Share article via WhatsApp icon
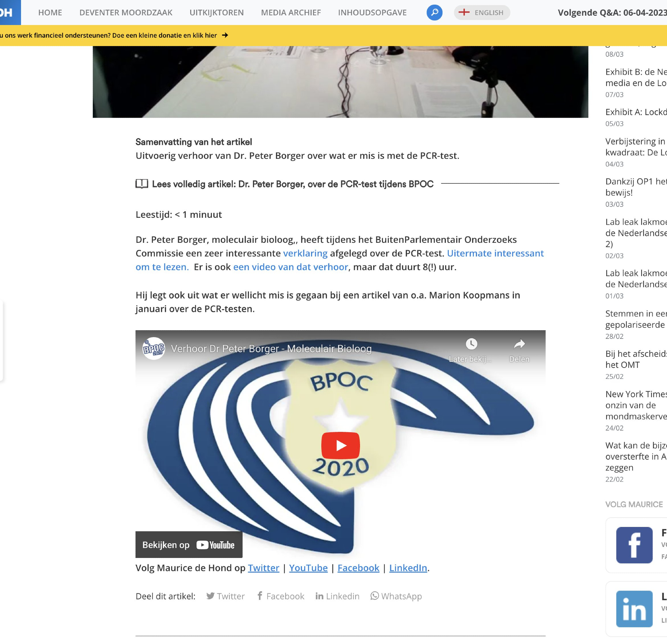667x644 pixels. (x=374, y=596)
